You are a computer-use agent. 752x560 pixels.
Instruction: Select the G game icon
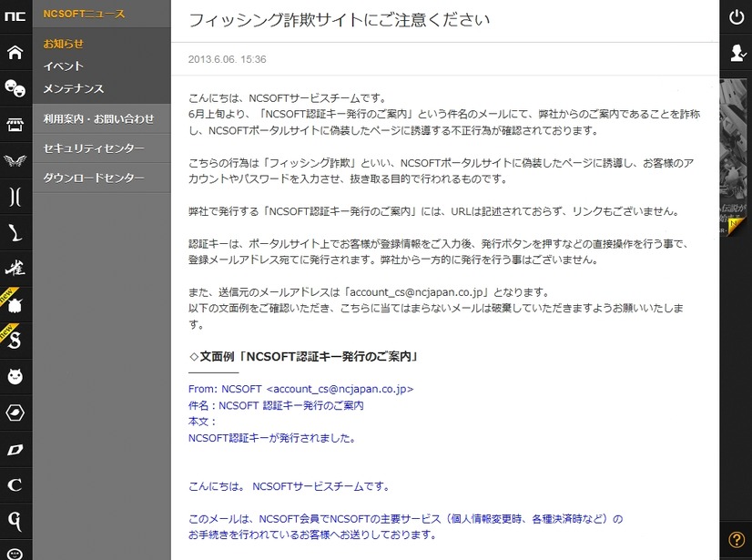pos(15,521)
